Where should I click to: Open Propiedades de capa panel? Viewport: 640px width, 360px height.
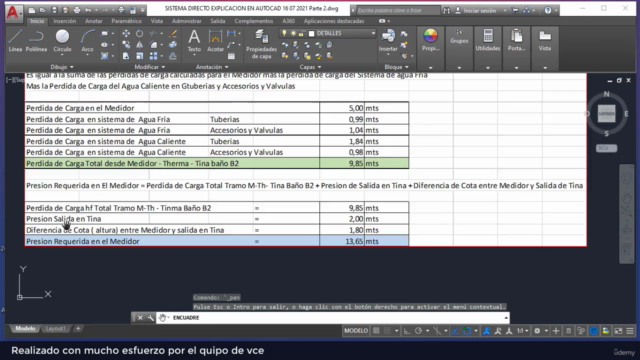261,44
